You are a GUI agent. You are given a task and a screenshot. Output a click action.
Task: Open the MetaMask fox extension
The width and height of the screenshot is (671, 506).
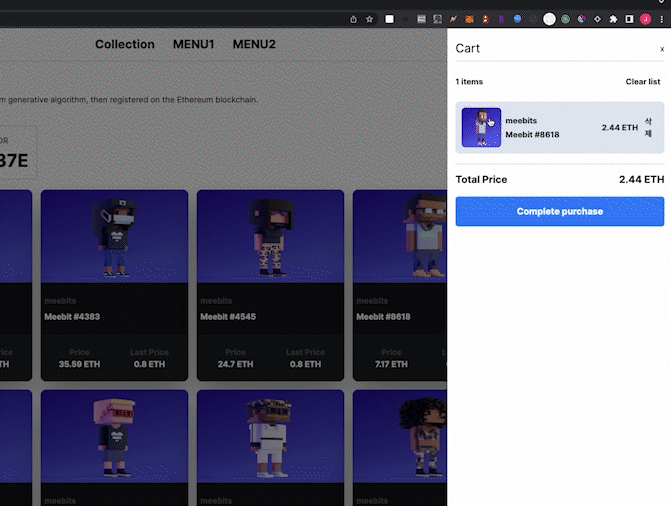469,19
